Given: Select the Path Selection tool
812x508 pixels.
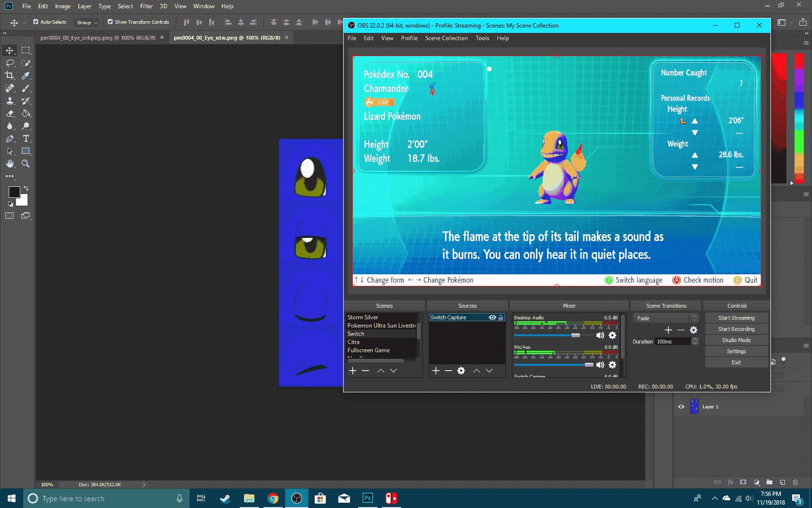Looking at the screenshot, I should tap(10, 151).
